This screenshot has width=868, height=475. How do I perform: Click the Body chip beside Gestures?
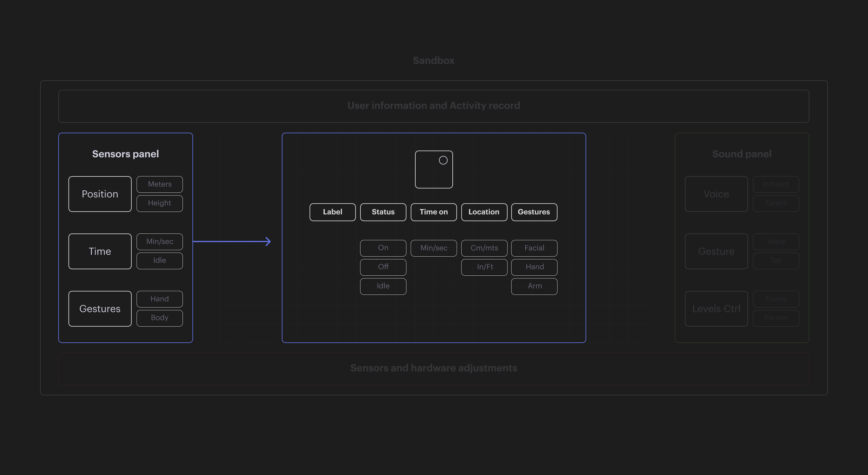pyautogui.click(x=159, y=318)
